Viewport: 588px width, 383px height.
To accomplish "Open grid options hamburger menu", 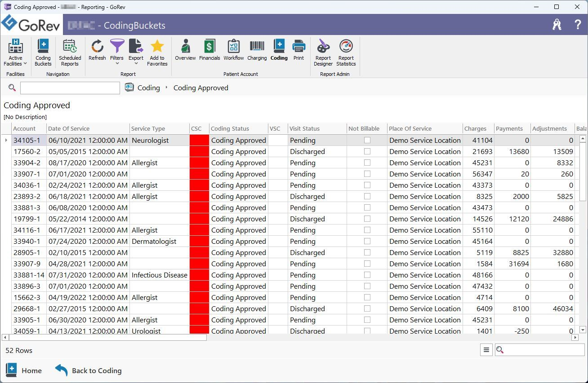I will click(486, 350).
